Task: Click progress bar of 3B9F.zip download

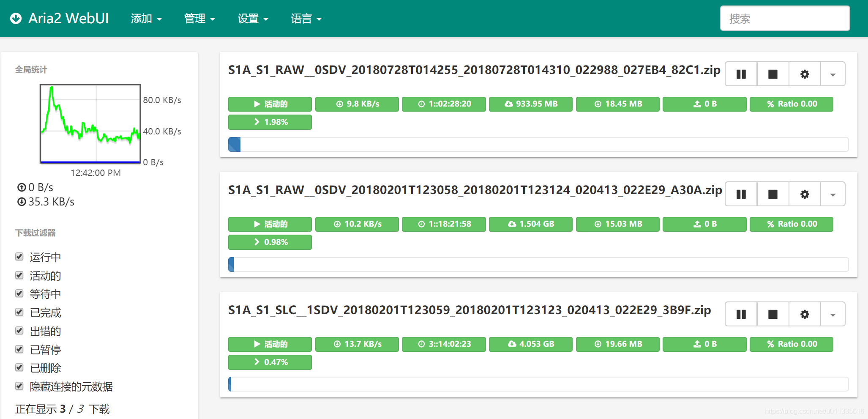Action: [x=538, y=384]
